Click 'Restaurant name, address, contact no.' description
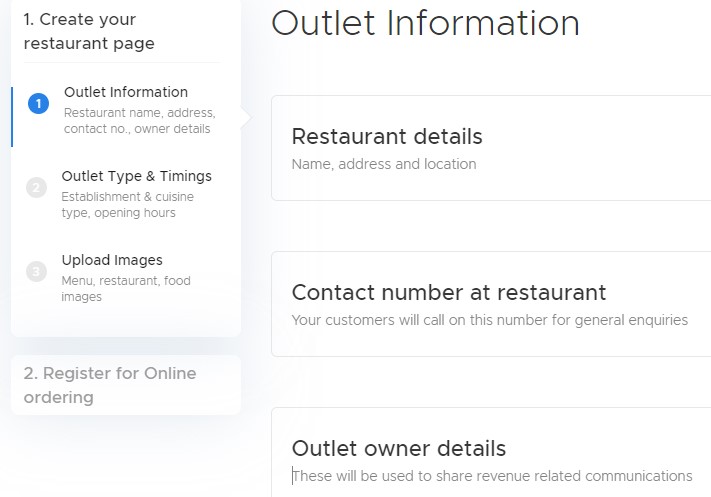This screenshot has width=711, height=497. pyautogui.click(x=140, y=121)
